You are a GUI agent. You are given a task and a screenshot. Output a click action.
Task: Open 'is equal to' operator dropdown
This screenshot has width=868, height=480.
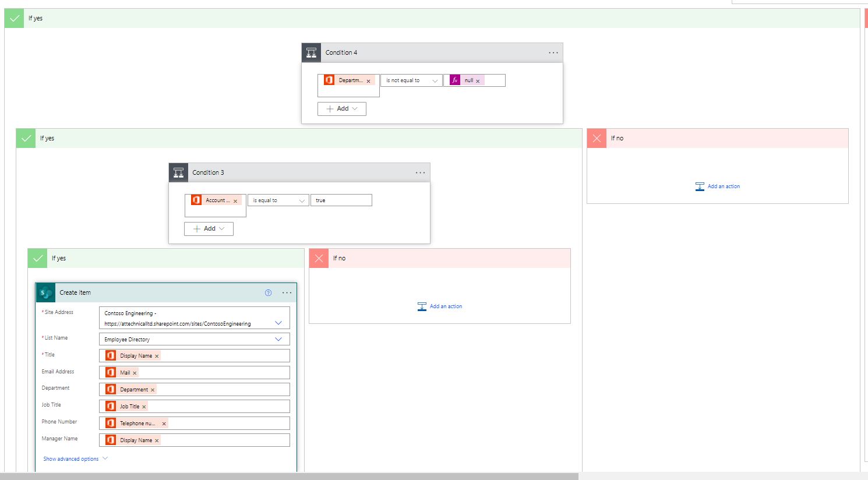[278, 200]
